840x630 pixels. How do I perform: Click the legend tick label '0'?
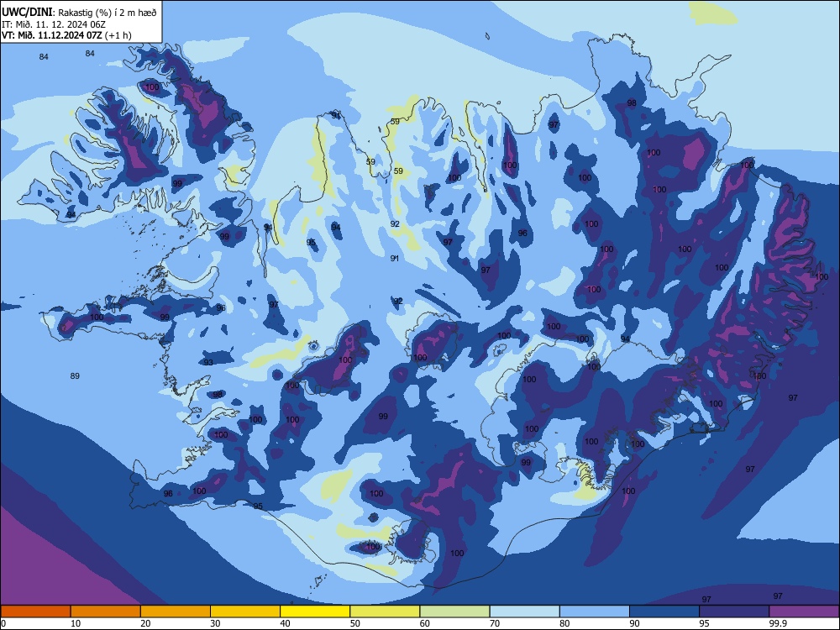3,623
